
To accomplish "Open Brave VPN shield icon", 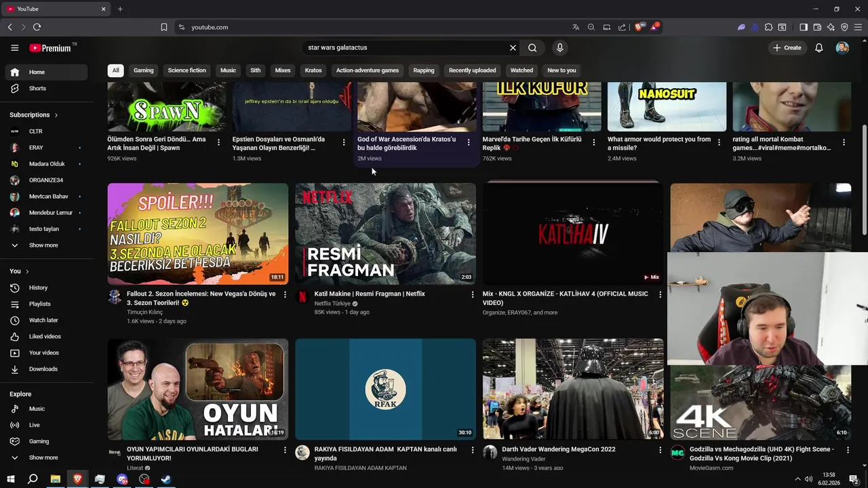I will 844,27.
